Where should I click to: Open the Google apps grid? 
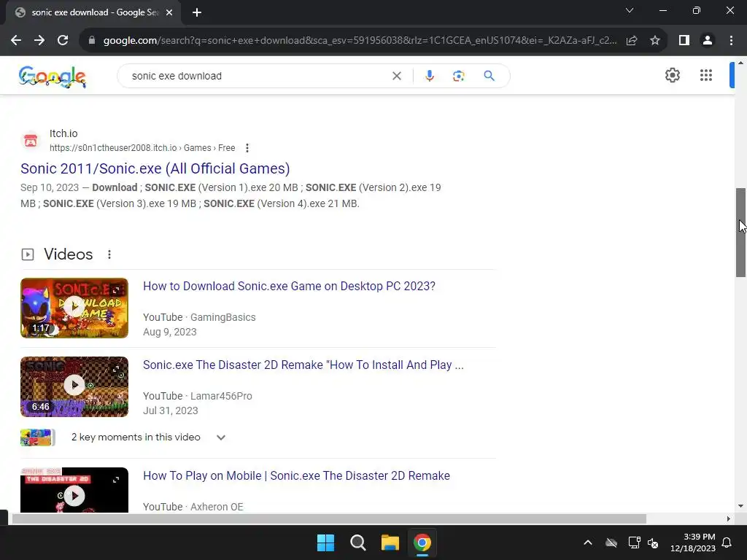[706, 75]
